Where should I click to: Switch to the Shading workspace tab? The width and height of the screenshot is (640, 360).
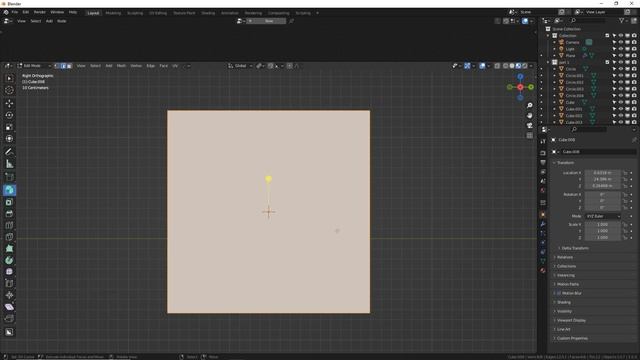click(x=208, y=13)
